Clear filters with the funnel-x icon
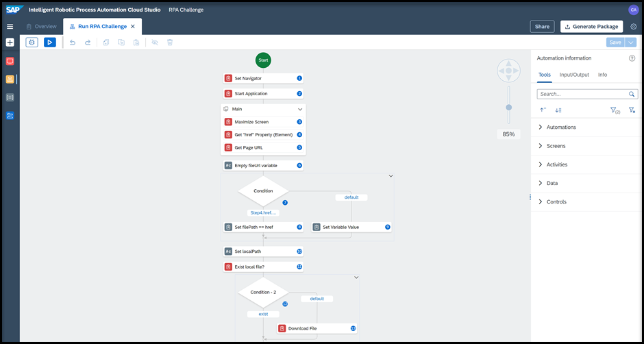 click(x=632, y=110)
